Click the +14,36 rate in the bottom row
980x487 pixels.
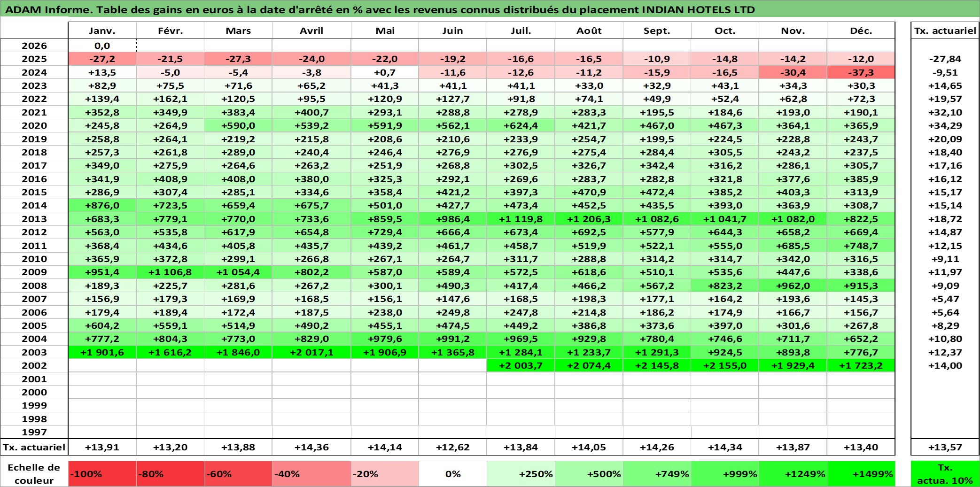pos(311,447)
